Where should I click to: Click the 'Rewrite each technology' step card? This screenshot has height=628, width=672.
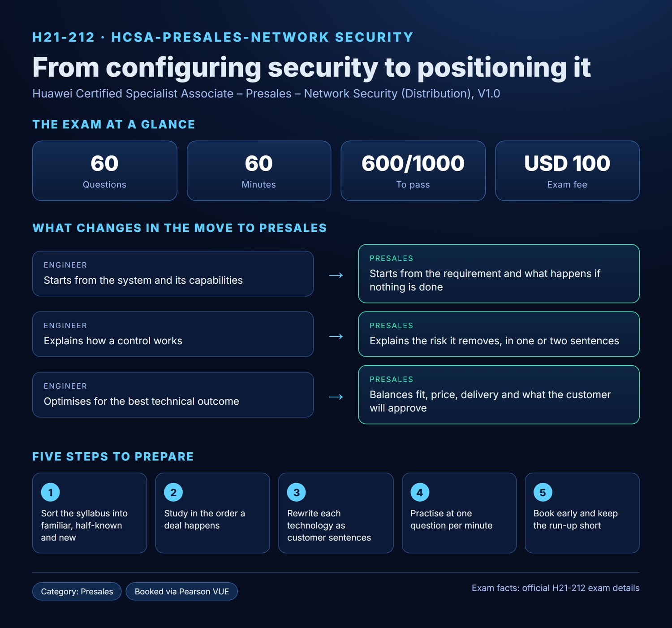(x=336, y=513)
